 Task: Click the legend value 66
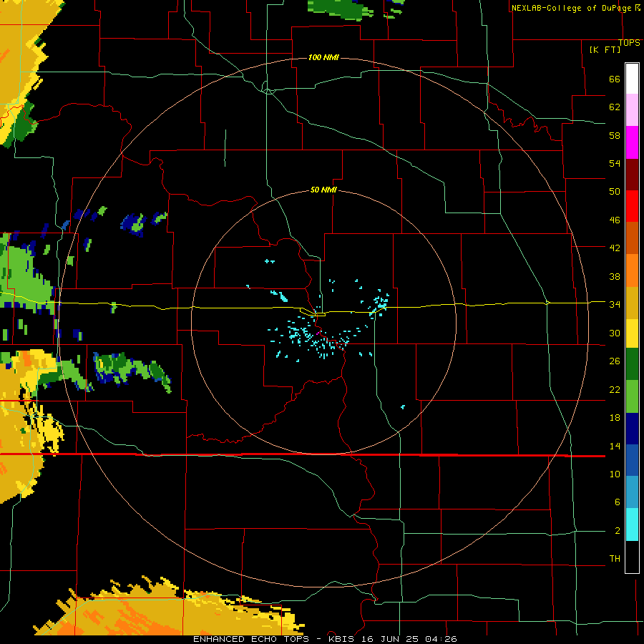tap(615, 79)
